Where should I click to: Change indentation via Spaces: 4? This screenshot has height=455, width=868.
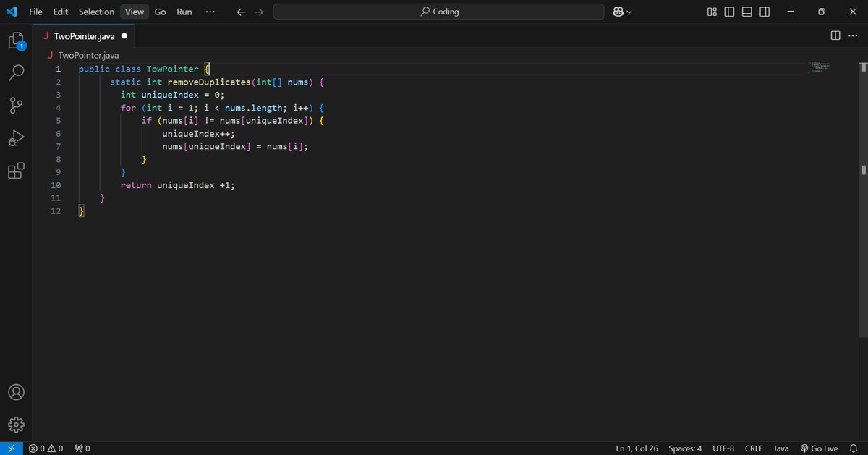[685, 448]
